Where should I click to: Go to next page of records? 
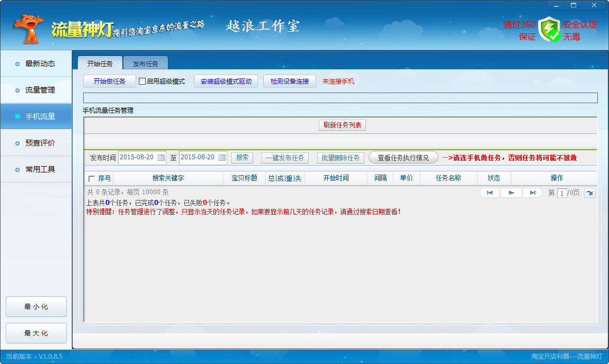click(x=512, y=193)
